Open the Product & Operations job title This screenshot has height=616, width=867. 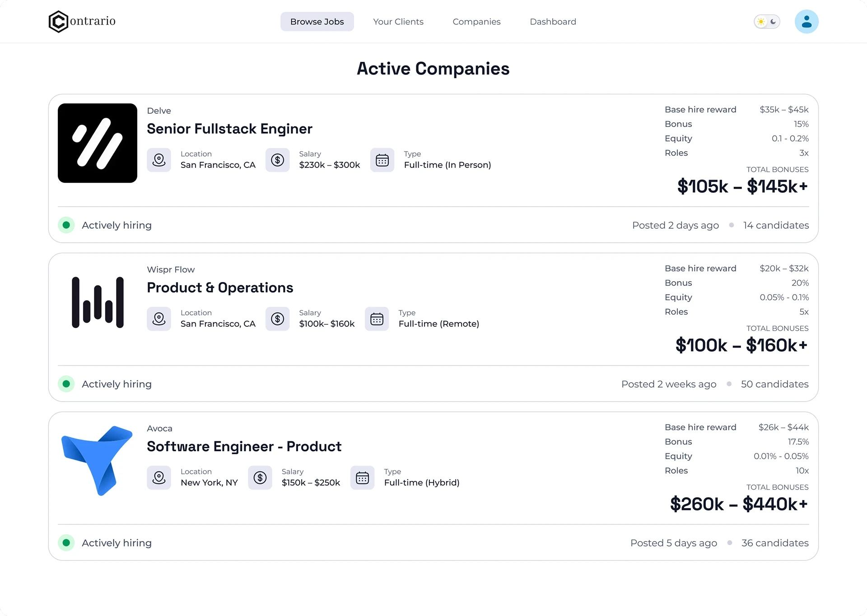click(220, 288)
